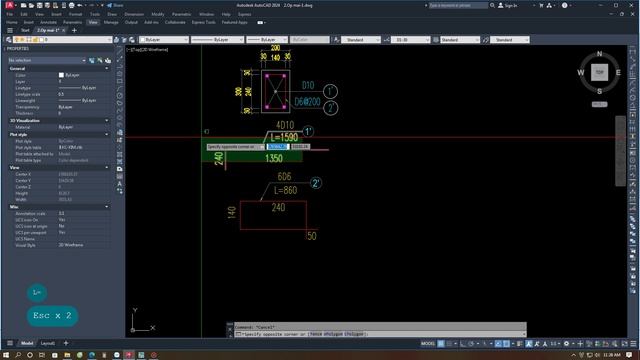Open the ISO-25 dimension style dropdown

coord(411,40)
